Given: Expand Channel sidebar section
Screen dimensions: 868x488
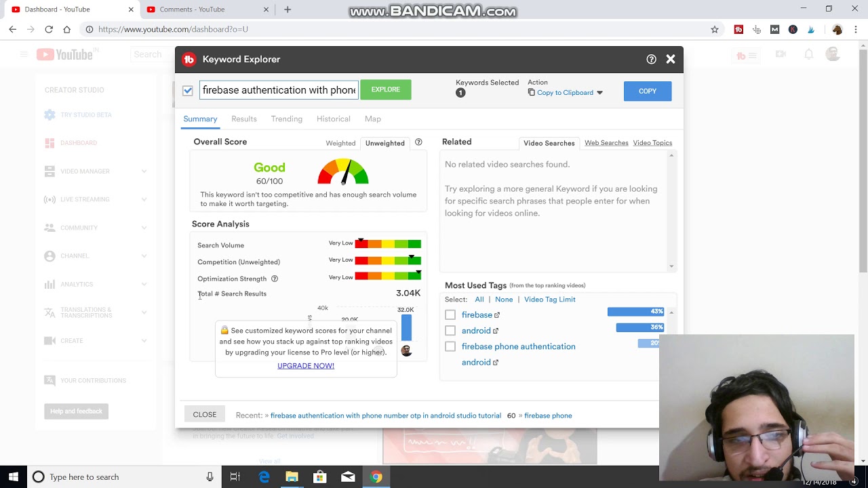Looking at the screenshot, I should coord(144,256).
